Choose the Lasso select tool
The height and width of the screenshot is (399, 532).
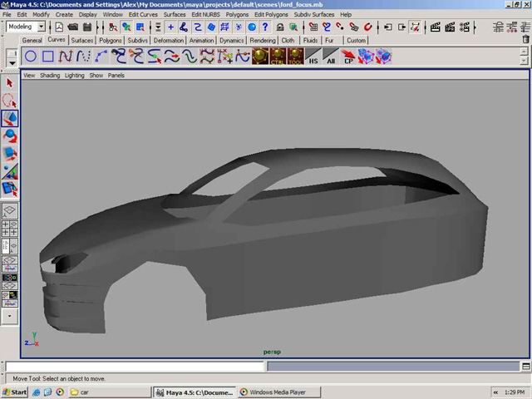[x=10, y=101]
